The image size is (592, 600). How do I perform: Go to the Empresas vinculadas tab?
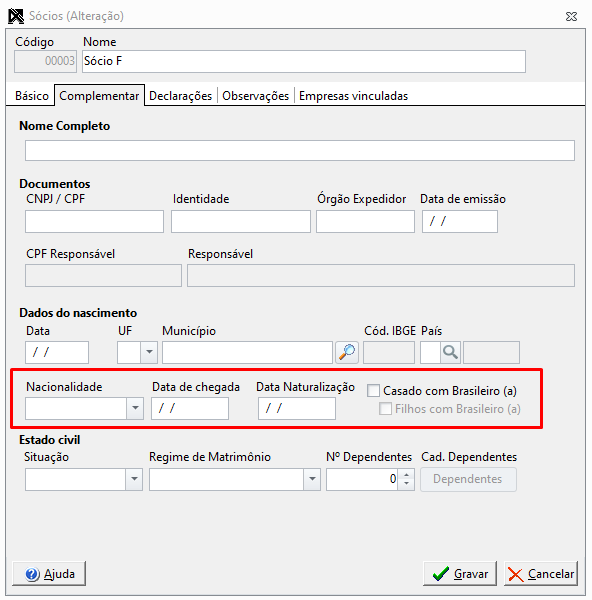(353, 96)
